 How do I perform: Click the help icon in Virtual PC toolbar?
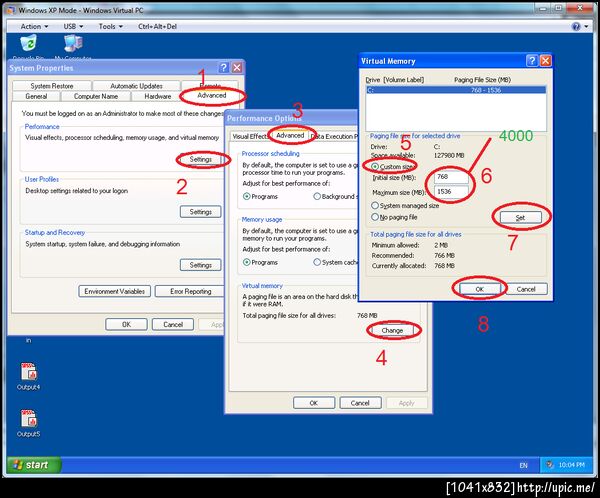pyautogui.click(x=576, y=26)
